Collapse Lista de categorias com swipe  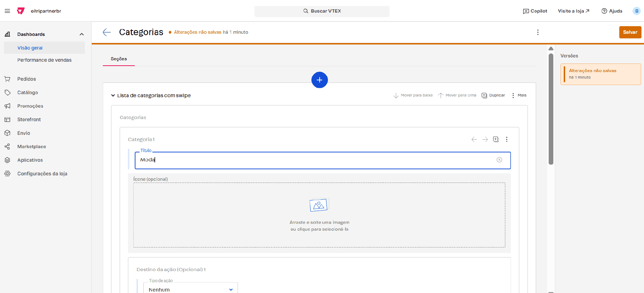(113, 95)
